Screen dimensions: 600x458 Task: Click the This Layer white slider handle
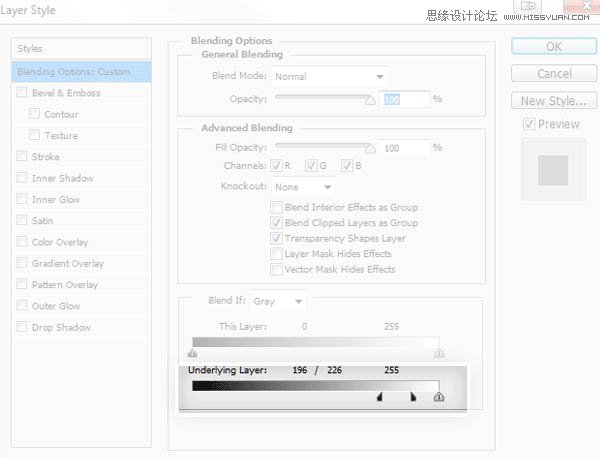click(439, 353)
